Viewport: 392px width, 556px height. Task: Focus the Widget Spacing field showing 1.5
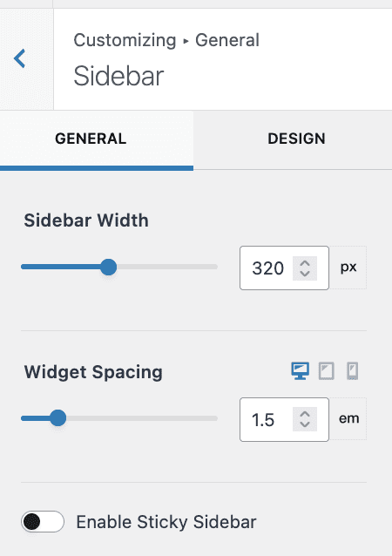(x=266, y=419)
